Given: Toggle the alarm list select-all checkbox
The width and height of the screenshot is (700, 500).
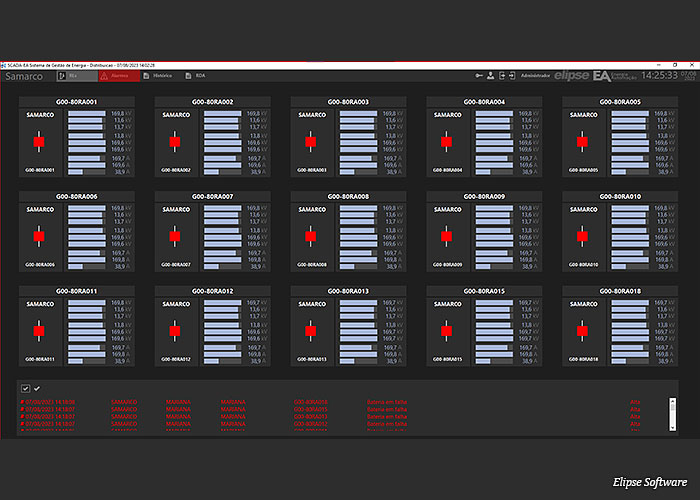Looking at the screenshot, I should pyautogui.click(x=25, y=389).
